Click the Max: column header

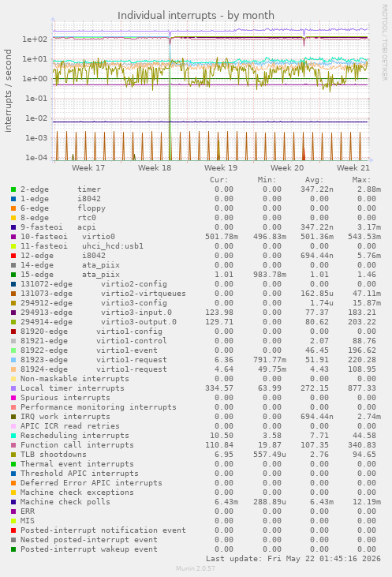(361, 180)
